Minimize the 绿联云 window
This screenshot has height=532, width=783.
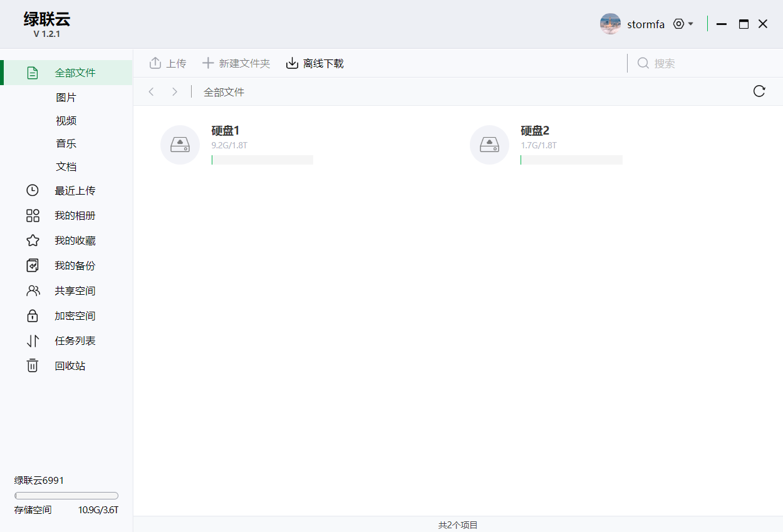tap(722, 24)
